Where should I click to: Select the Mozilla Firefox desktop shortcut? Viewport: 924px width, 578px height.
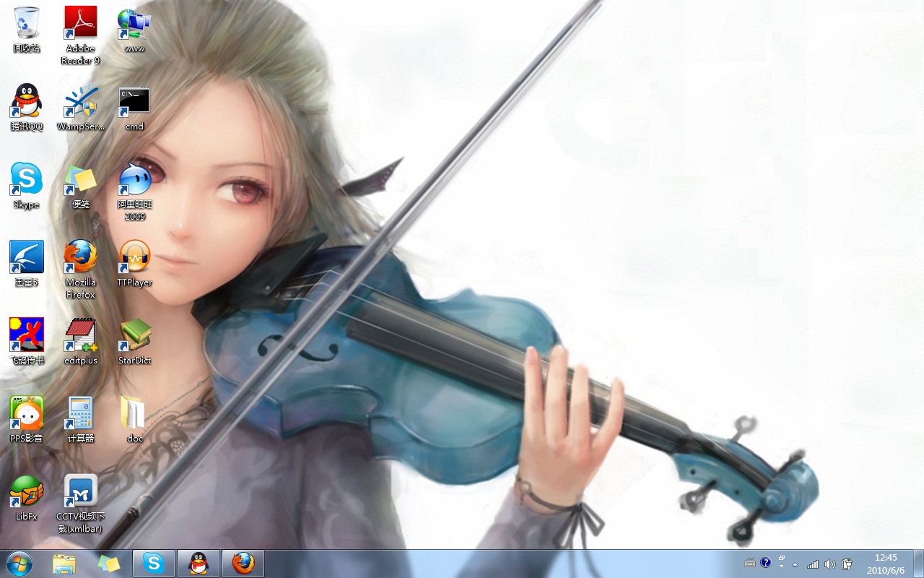(x=80, y=269)
